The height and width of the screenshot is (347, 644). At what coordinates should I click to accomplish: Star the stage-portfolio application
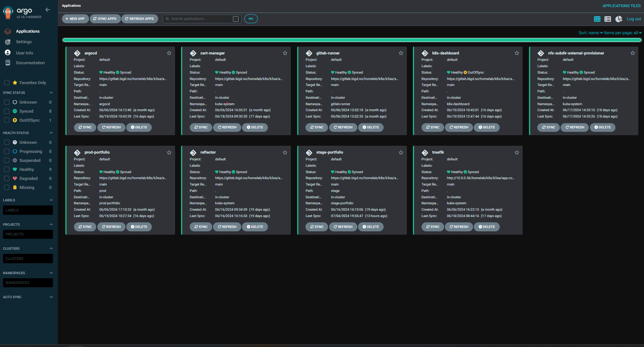[x=401, y=152]
